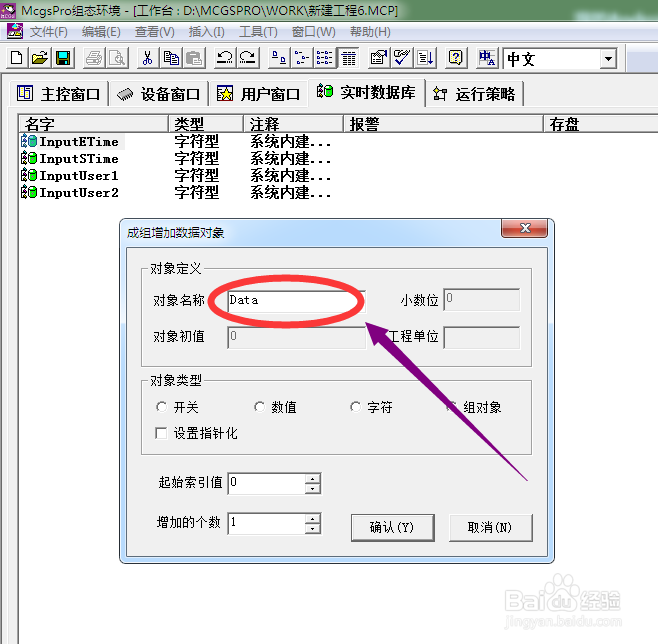Open the 帮助(H) menu
Screen dimensions: 658x644
pyautogui.click(x=370, y=32)
